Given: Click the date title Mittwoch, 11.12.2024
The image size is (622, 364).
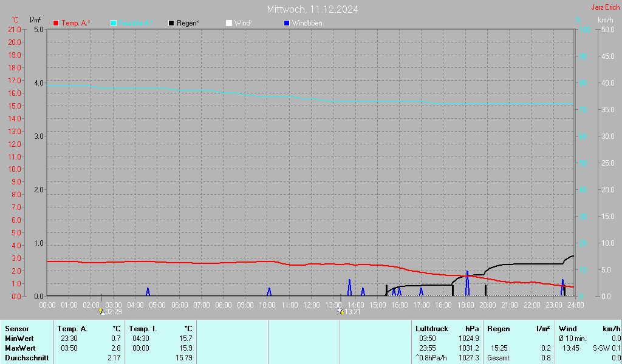Looking at the screenshot, I should (312, 9).
